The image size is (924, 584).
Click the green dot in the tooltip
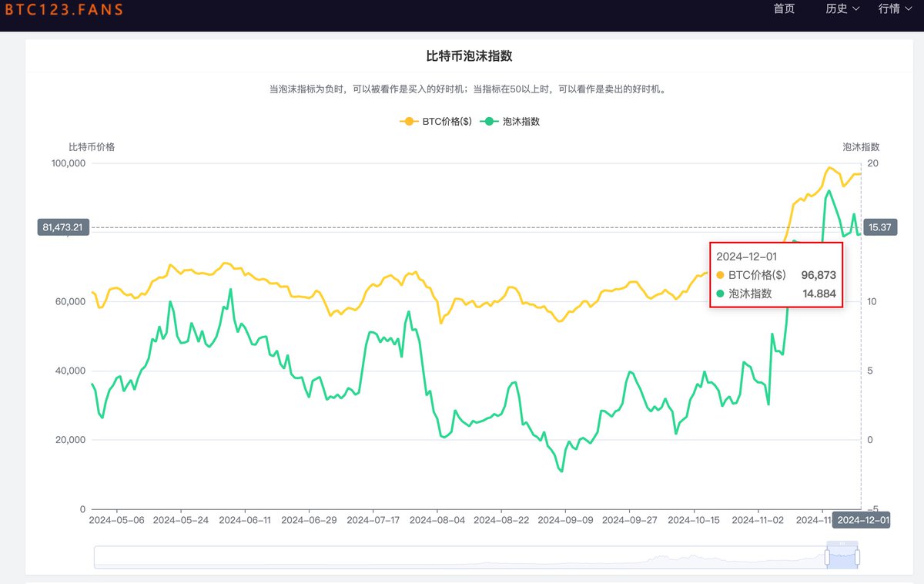tap(721, 294)
